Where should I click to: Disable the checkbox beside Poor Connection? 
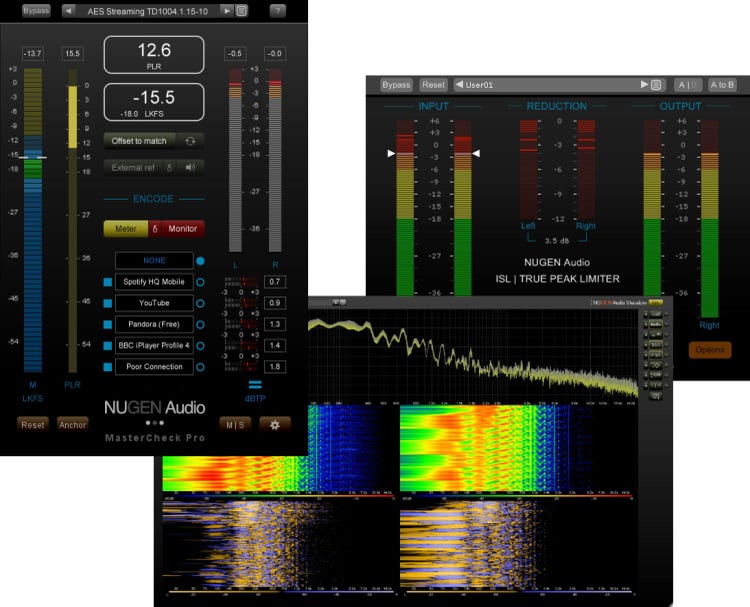point(108,367)
